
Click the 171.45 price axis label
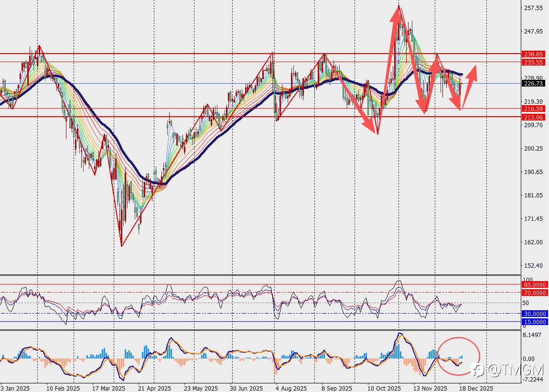pos(533,219)
